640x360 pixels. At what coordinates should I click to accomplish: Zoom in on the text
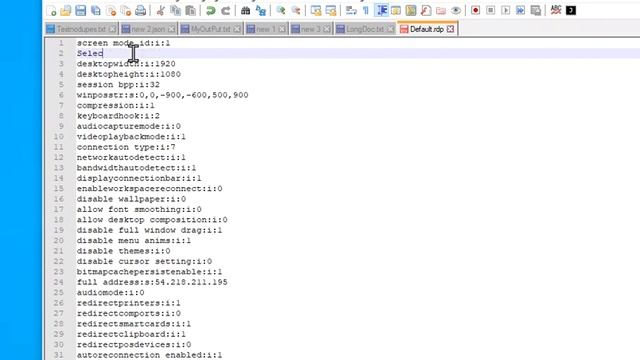click(281, 11)
